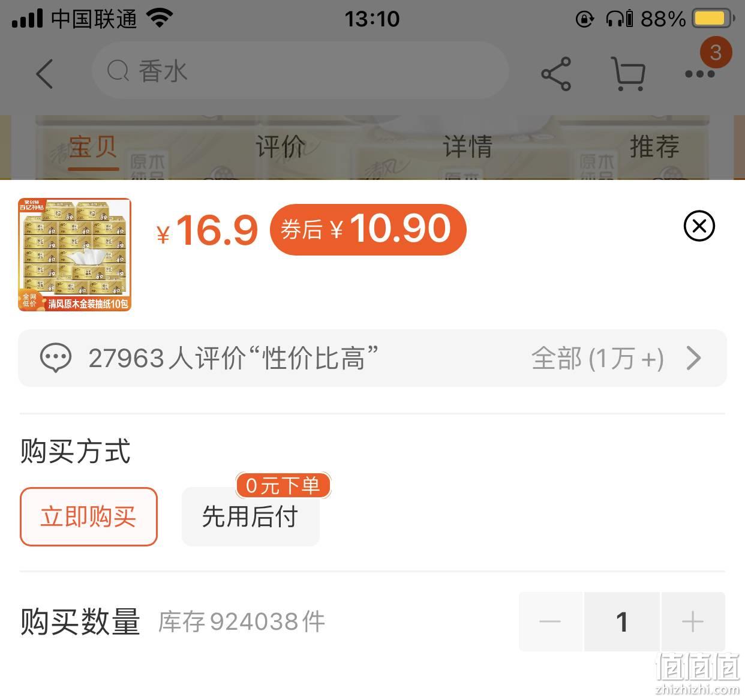Click the 香水 search field

[300, 71]
